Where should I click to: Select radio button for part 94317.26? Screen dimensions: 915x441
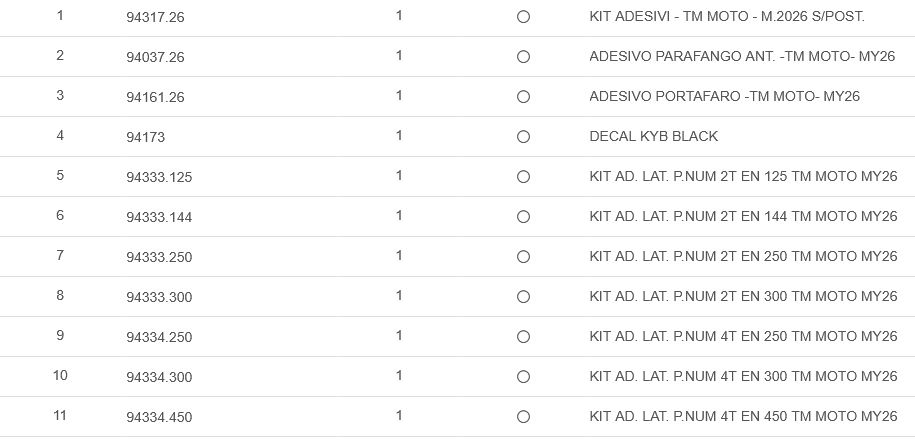(523, 17)
